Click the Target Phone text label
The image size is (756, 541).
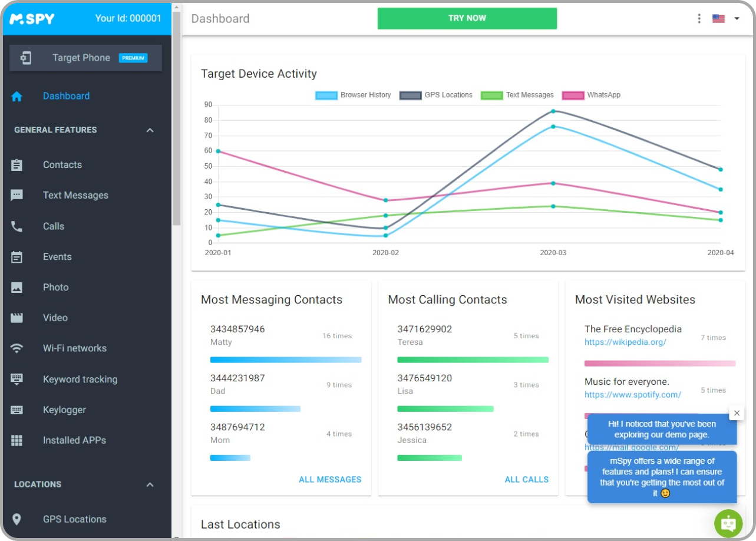(x=81, y=58)
